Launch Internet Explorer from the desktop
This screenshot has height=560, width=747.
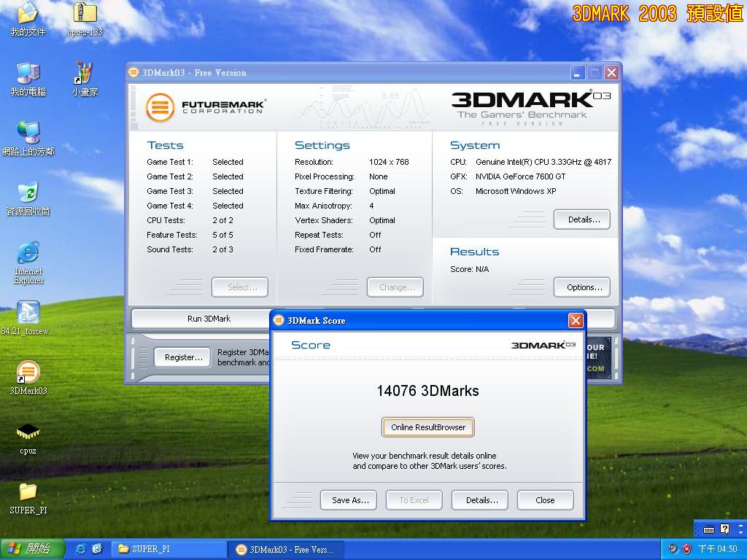[28, 254]
